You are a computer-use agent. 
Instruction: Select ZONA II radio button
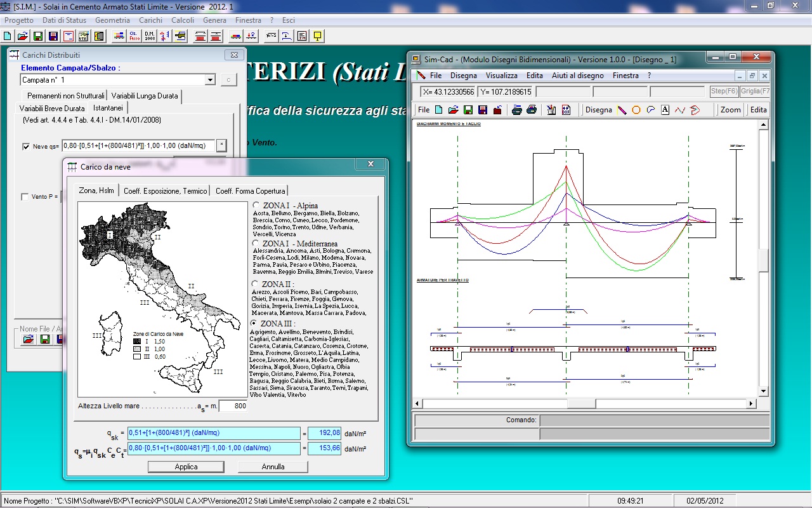point(256,284)
